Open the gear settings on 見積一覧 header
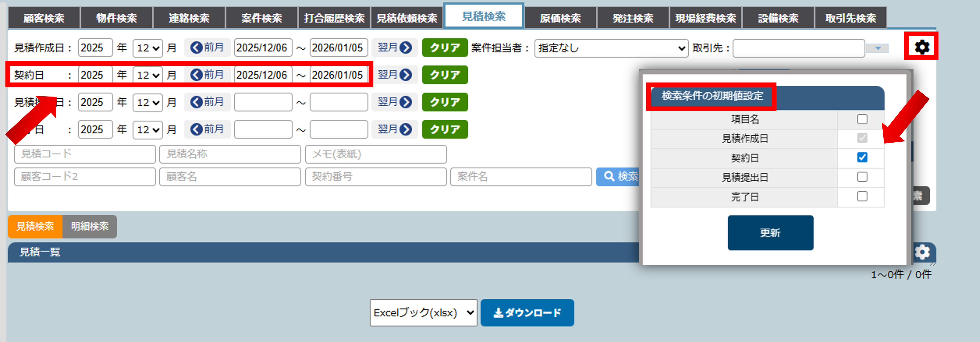Viewport: 980px width, 342px height. coord(922,252)
